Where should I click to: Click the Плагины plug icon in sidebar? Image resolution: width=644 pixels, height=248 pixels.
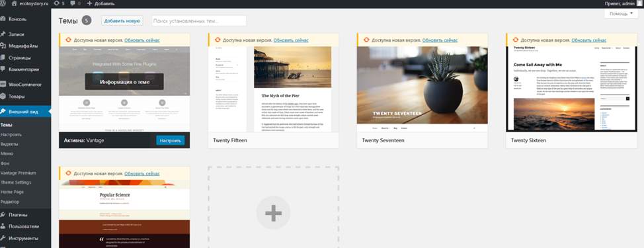pyautogui.click(x=3, y=214)
